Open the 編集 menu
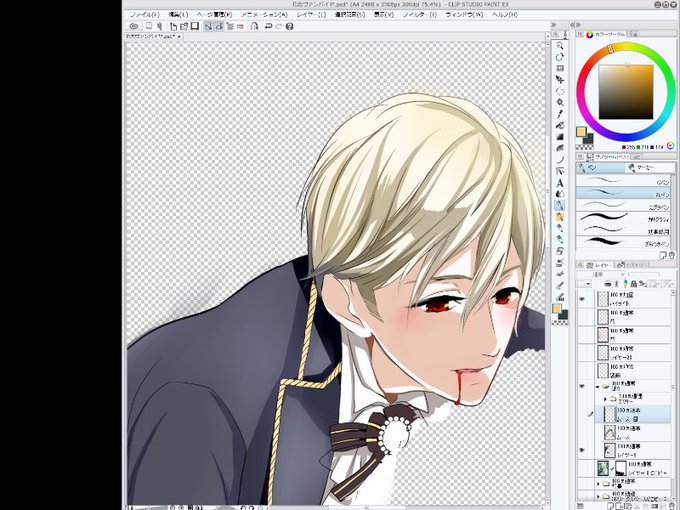 178,15
